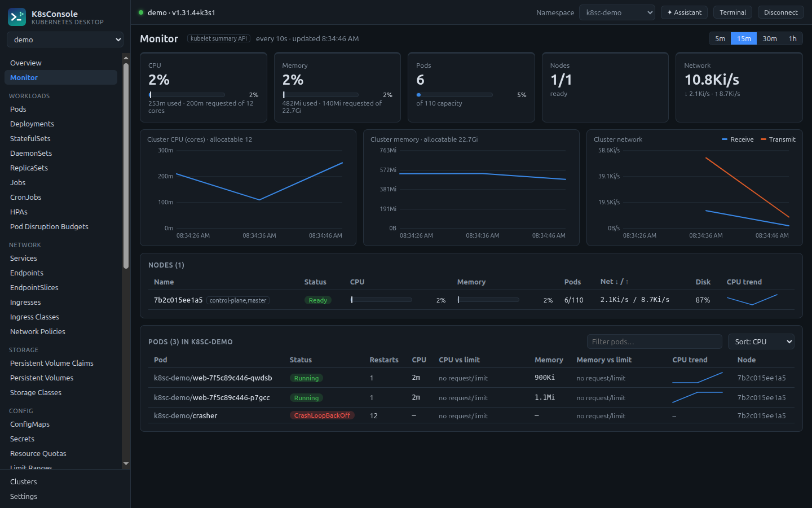Click the CrashLoopBackOff status badge
The width and height of the screenshot is (812, 508).
click(x=322, y=415)
